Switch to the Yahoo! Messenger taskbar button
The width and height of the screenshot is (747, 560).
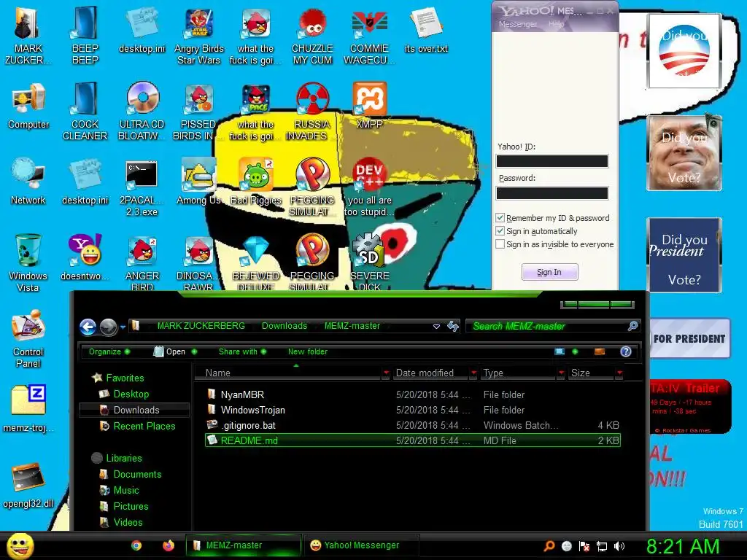tap(361, 545)
